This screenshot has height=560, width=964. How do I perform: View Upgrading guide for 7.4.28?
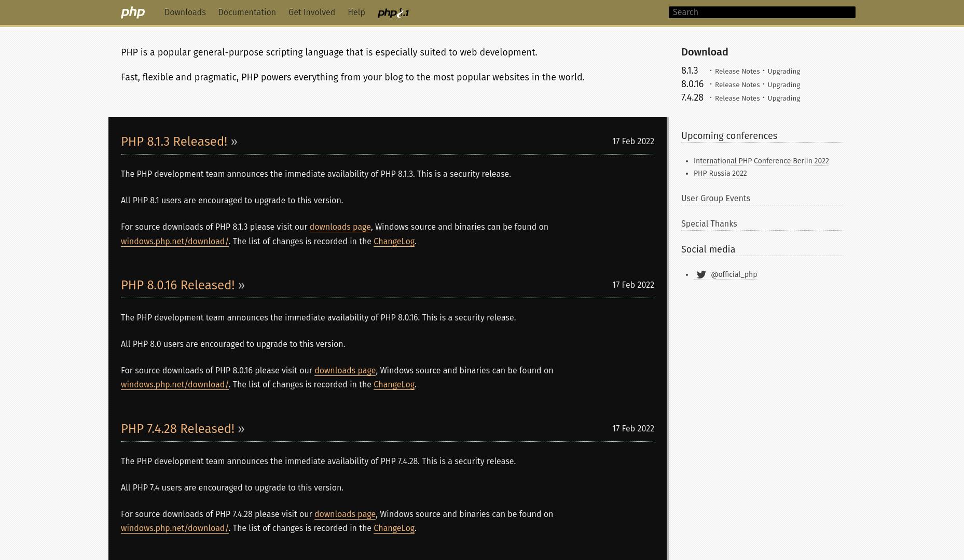(x=783, y=99)
